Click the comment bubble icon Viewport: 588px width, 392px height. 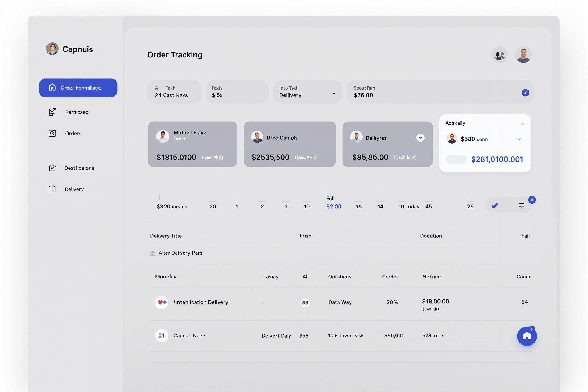point(521,206)
